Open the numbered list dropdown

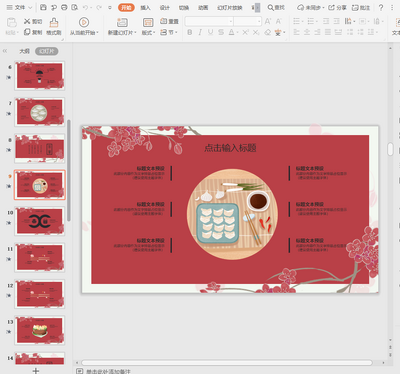(x=316, y=22)
